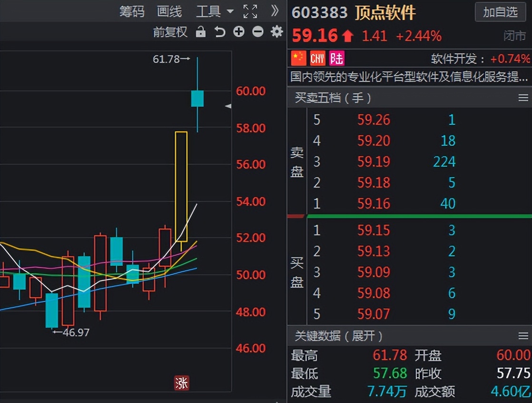This screenshot has height=403, width=532.
Task: Select buy level 3 price 59.09
Action: pos(374,272)
